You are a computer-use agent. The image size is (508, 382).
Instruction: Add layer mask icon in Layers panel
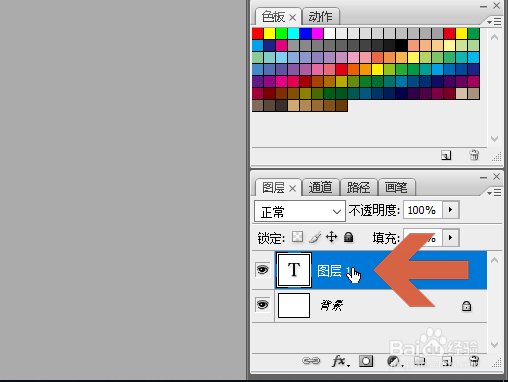pyautogui.click(x=366, y=361)
